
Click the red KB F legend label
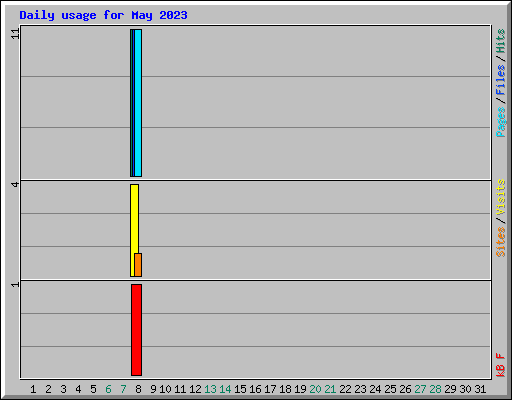click(501, 365)
